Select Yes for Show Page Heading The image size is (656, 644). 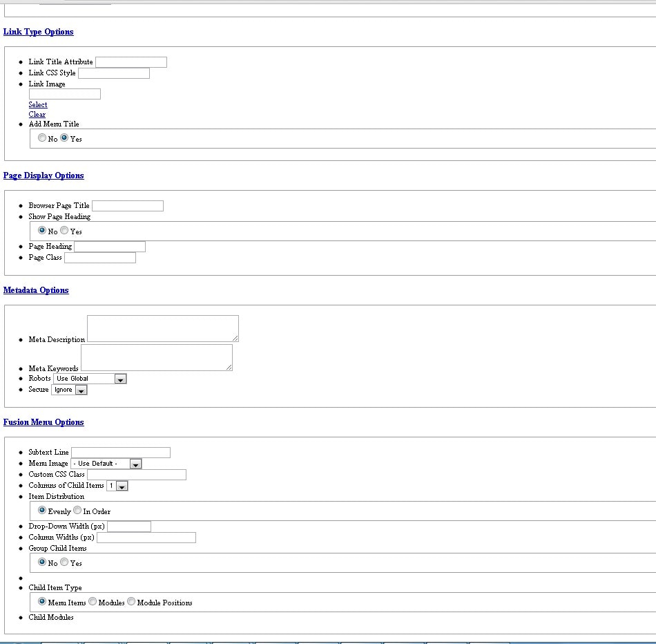pos(64,231)
